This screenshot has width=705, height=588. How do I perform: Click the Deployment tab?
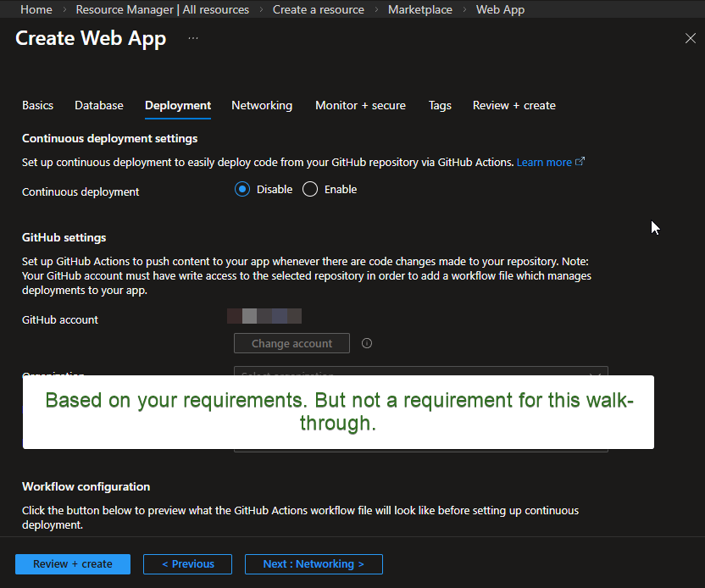click(178, 105)
